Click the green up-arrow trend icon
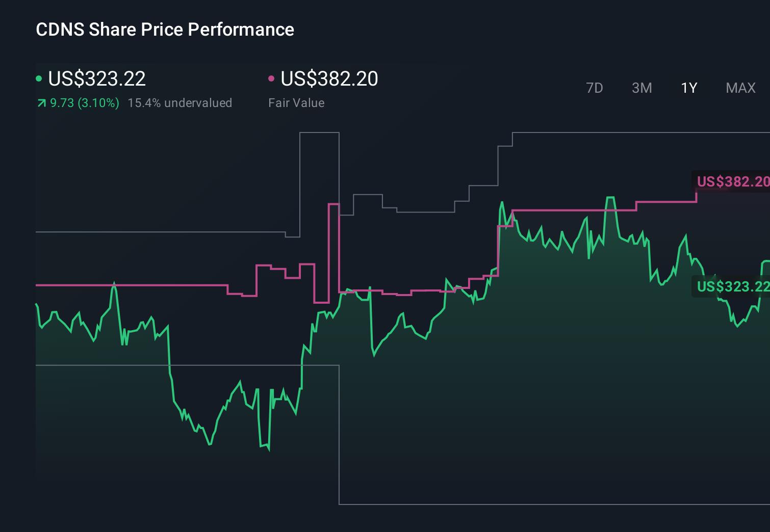 click(x=41, y=103)
